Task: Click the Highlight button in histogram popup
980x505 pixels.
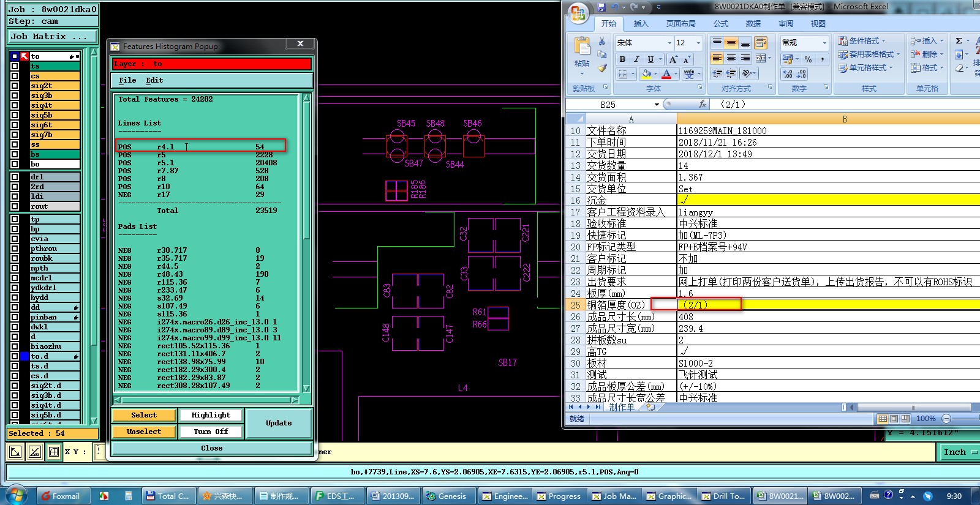Action: pyautogui.click(x=211, y=415)
